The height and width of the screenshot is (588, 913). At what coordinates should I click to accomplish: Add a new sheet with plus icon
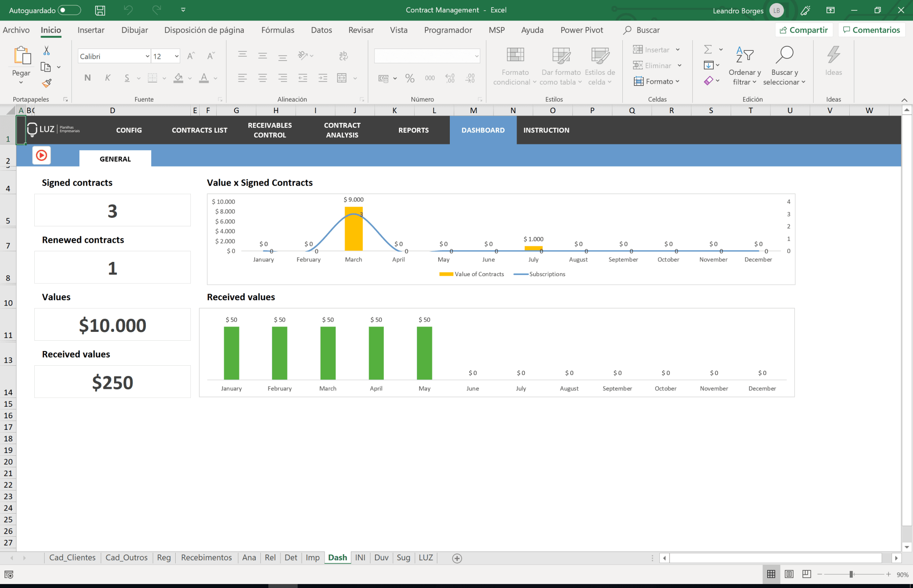(x=457, y=558)
